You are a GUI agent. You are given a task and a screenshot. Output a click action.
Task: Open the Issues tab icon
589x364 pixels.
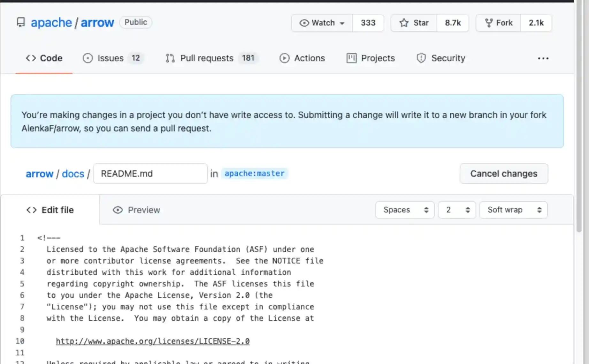88,58
